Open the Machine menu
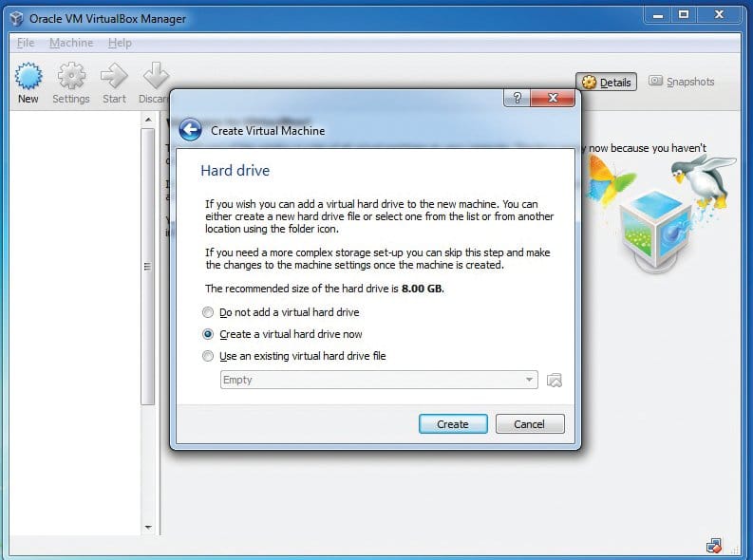Viewport: 753px width, 560px height. [x=71, y=44]
